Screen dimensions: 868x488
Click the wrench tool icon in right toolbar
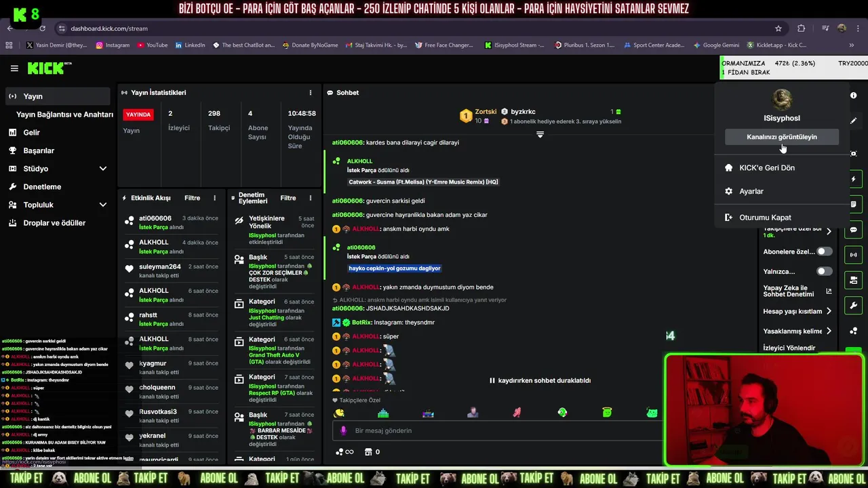(853, 305)
